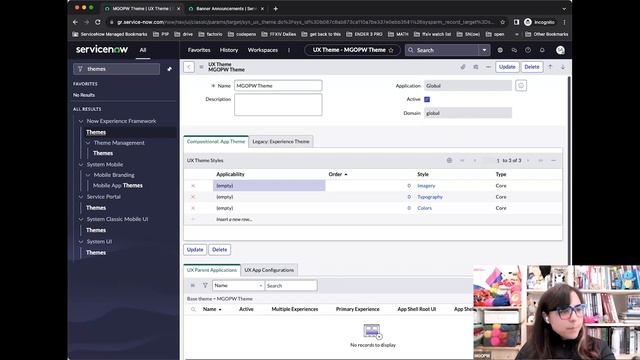Open the Workspaces menu

[x=263, y=50]
